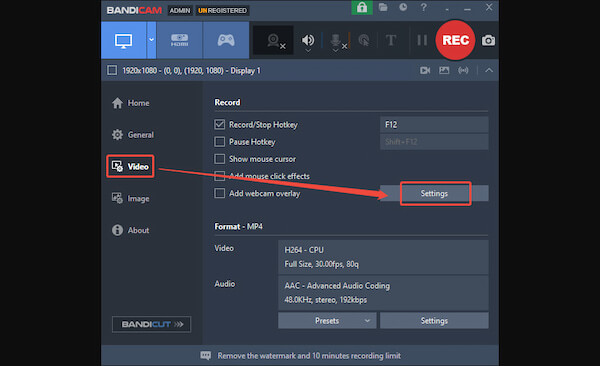
Task: Take a screenshot with camera icon
Action: [x=488, y=40]
